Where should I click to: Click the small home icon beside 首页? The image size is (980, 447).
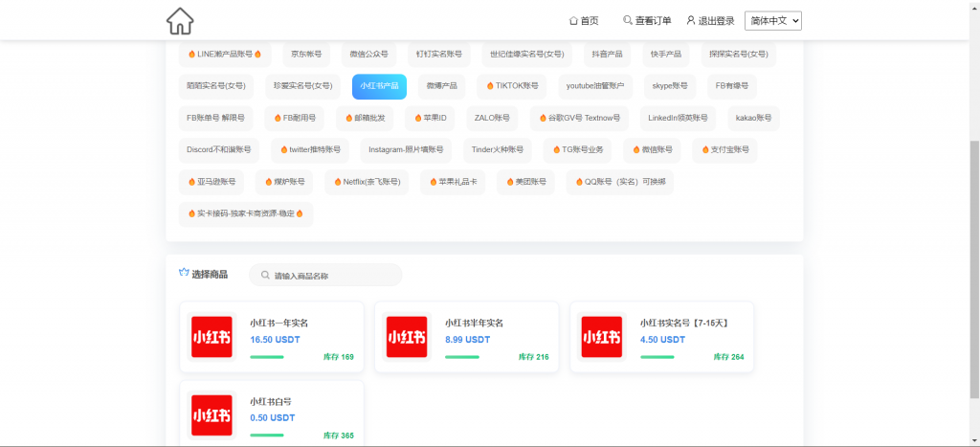tap(573, 21)
